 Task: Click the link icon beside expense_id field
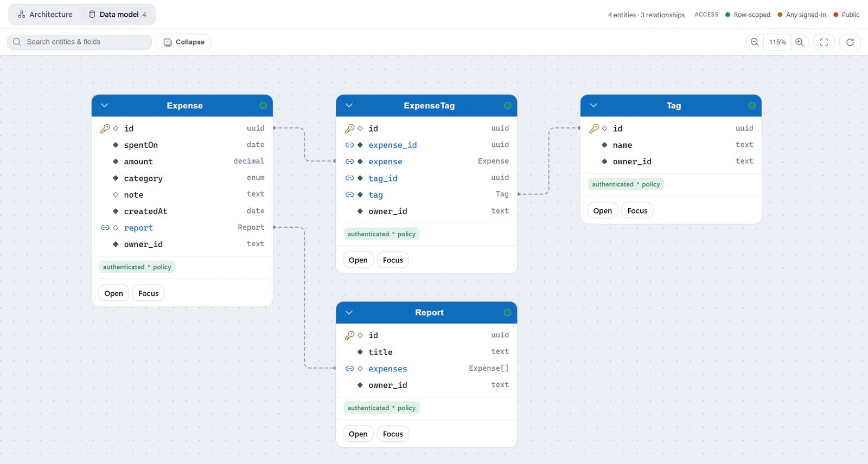click(350, 145)
